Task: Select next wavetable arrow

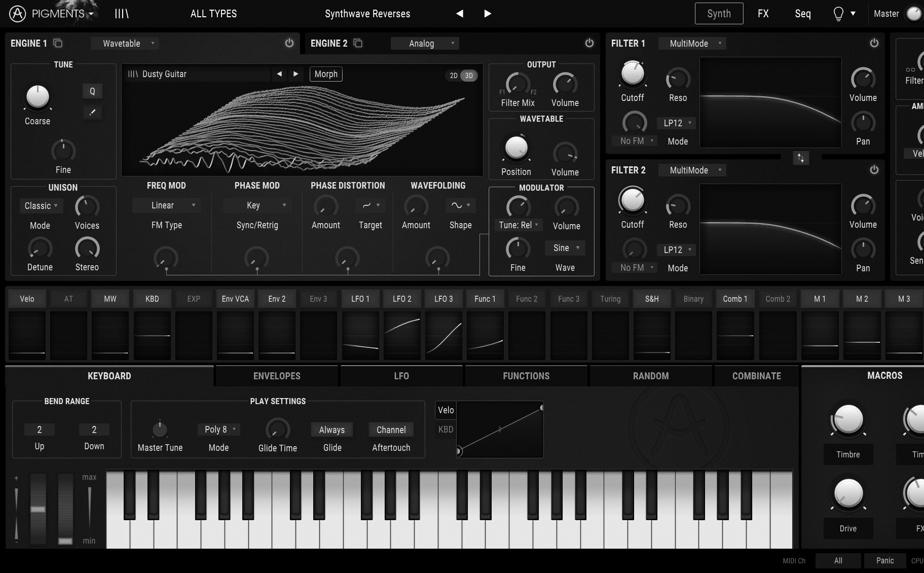Action: click(295, 74)
